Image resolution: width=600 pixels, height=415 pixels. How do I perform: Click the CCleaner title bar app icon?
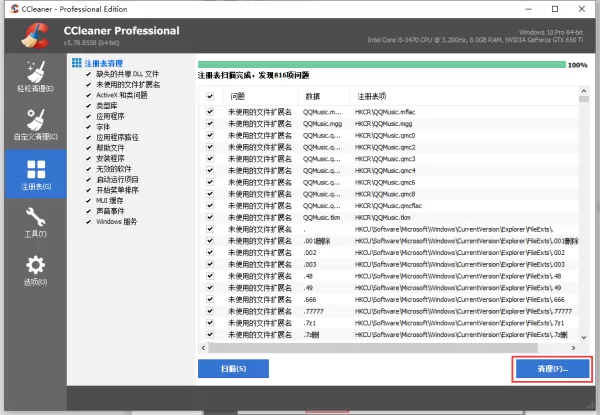[x=14, y=9]
